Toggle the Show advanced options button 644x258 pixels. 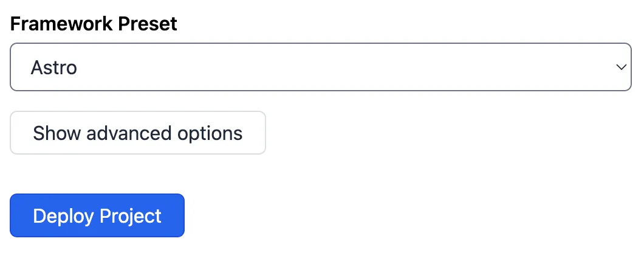point(138,133)
